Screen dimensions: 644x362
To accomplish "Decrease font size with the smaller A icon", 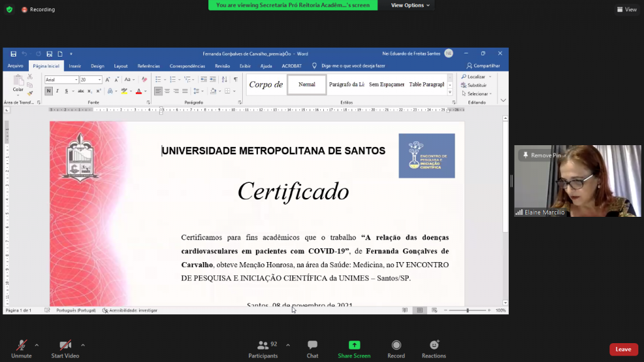I will tap(116, 80).
